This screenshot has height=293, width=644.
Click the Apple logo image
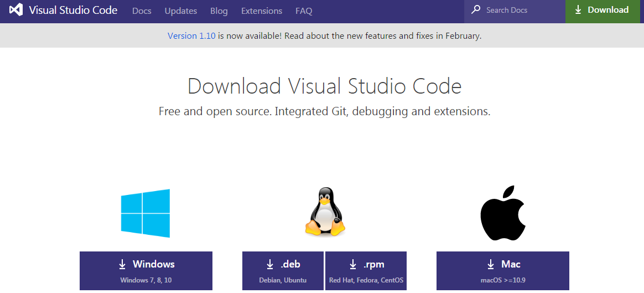point(503,213)
